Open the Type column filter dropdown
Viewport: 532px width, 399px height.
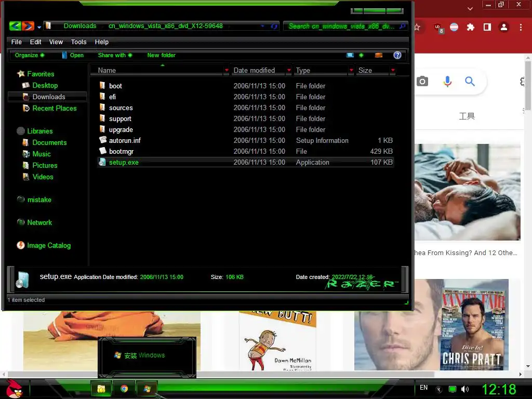point(351,70)
